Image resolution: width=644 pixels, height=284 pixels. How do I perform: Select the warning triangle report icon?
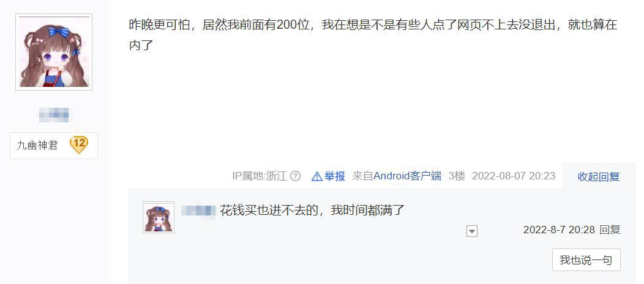click(x=316, y=176)
